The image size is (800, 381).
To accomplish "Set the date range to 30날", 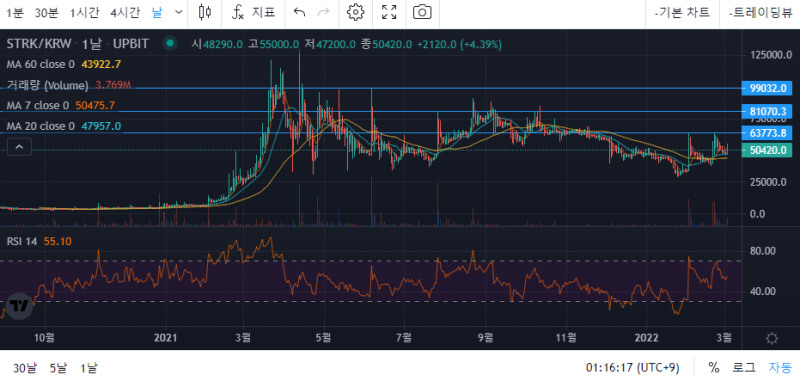I will click(x=25, y=367).
